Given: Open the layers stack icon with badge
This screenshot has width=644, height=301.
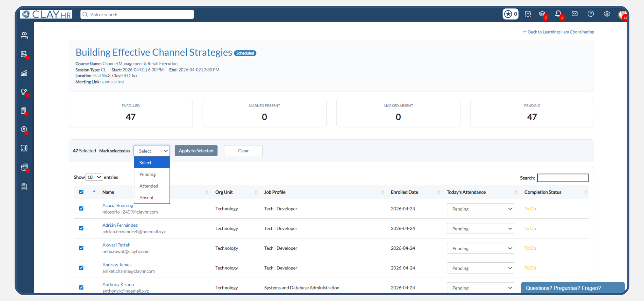Looking at the screenshot, I should coord(542,14).
